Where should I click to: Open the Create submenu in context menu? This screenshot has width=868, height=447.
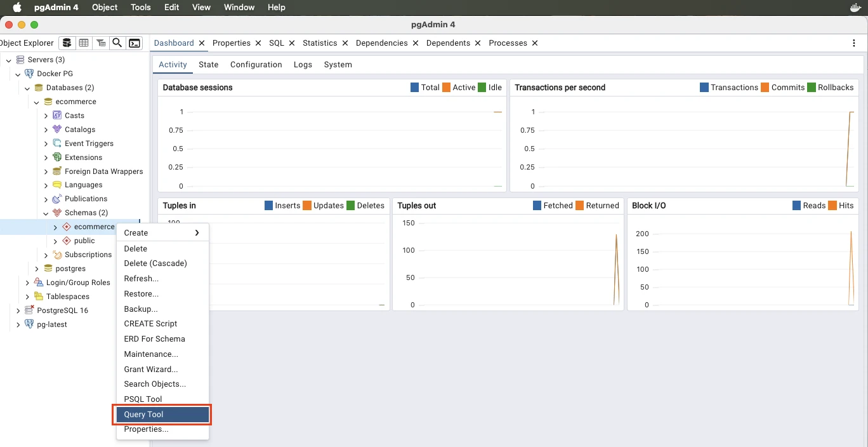pyautogui.click(x=162, y=233)
